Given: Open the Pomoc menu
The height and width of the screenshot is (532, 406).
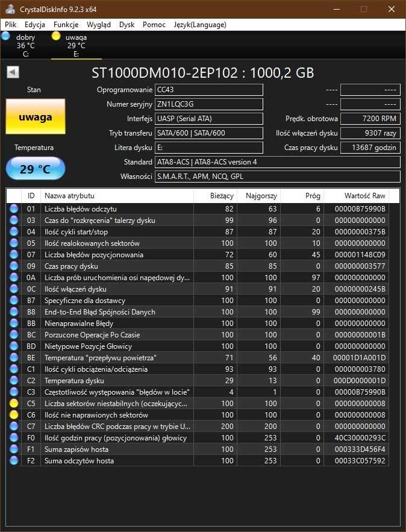Looking at the screenshot, I should (x=154, y=25).
